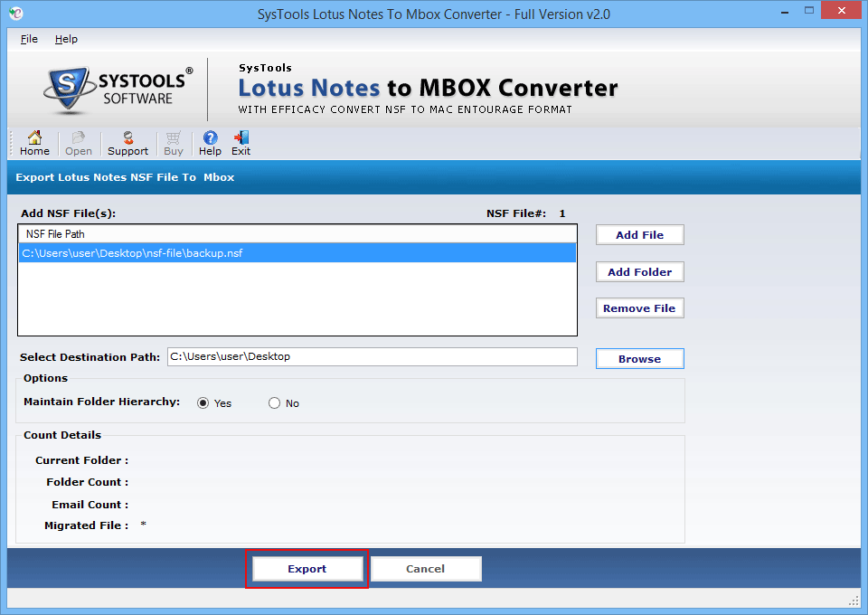Image resolution: width=868 pixels, height=615 pixels.
Task: Click the NSF File Path column header
Action: click(x=297, y=234)
